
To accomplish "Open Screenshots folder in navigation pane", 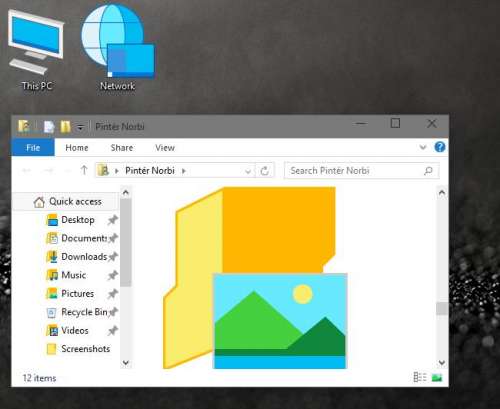I will [78, 349].
